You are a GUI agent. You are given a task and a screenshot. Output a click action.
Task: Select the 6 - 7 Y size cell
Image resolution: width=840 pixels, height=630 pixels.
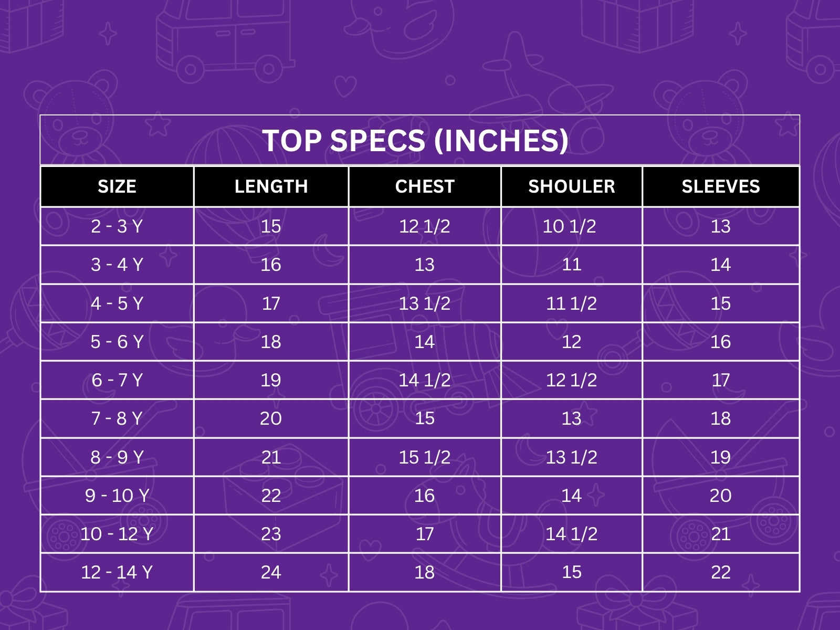coord(117,380)
